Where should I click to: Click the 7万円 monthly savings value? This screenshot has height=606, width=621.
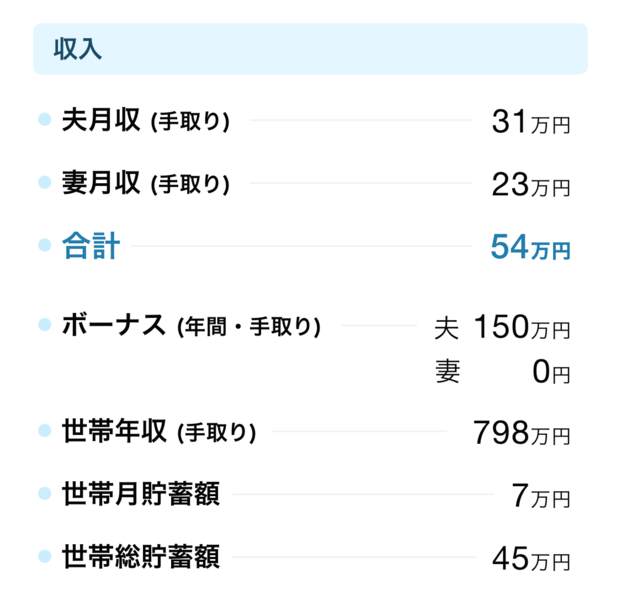tap(541, 495)
